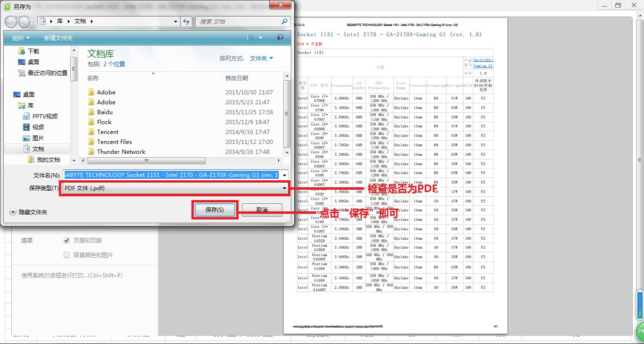
Task: Toggle the 页眉和页脚 checkbox
Action: pyautogui.click(x=66, y=240)
